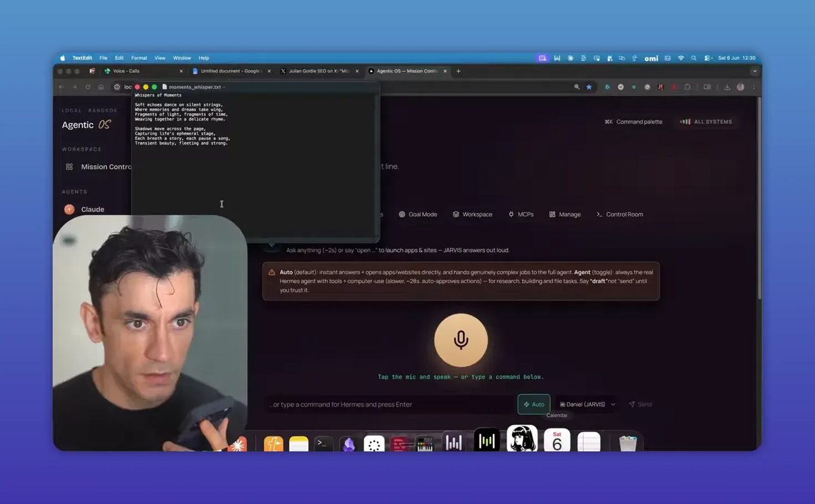815x504 pixels.
Task: Open Goal Mode from the toolbar
Action: tap(418, 214)
